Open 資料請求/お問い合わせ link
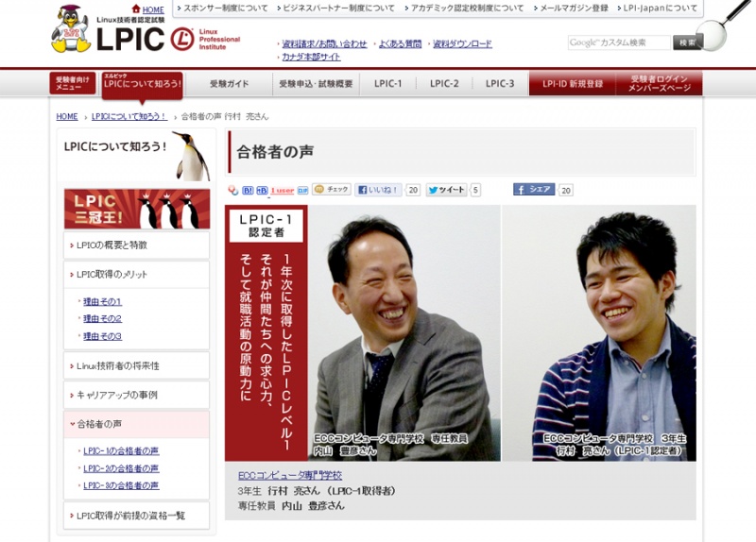This screenshot has width=756, height=542. click(324, 43)
